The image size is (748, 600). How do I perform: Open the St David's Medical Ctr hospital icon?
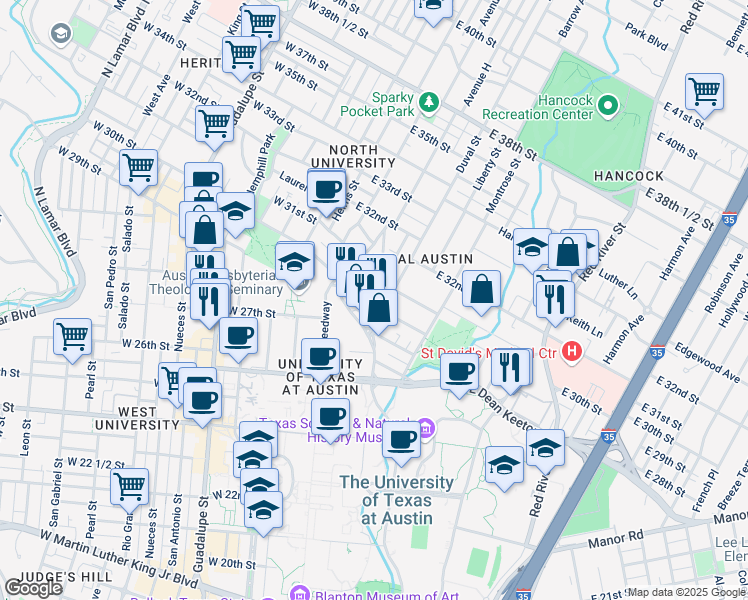[x=572, y=352]
